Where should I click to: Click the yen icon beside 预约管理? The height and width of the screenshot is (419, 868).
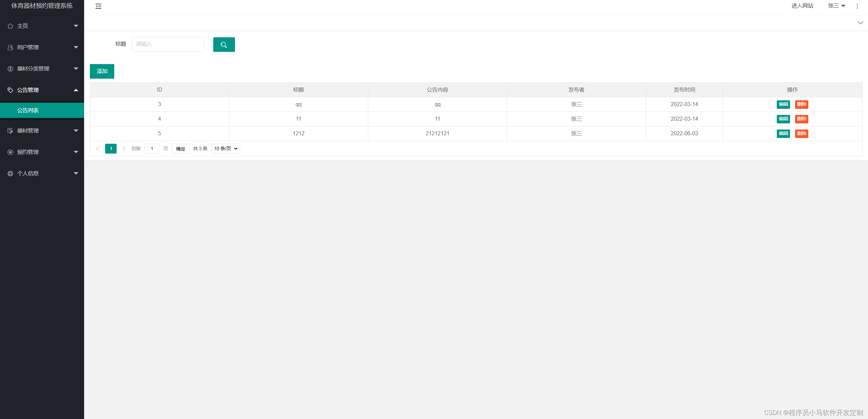point(10,152)
